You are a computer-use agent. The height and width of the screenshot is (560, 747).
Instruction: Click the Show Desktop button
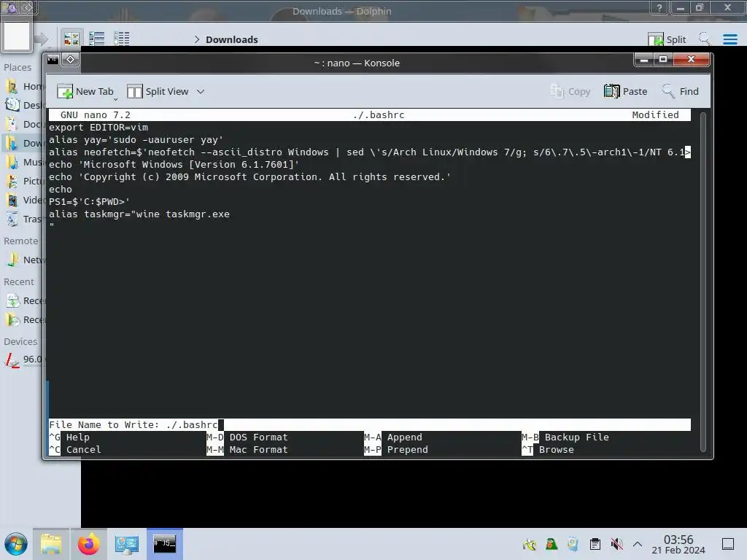tap(728, 544)
